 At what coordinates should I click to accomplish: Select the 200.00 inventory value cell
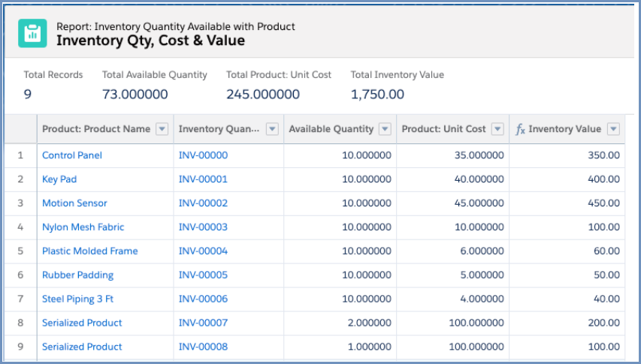click(567, 323)
